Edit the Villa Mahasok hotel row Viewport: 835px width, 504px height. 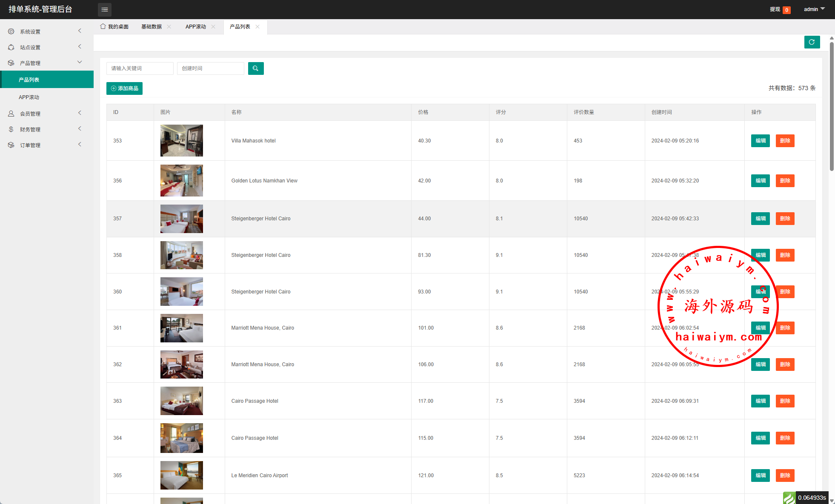760,141
